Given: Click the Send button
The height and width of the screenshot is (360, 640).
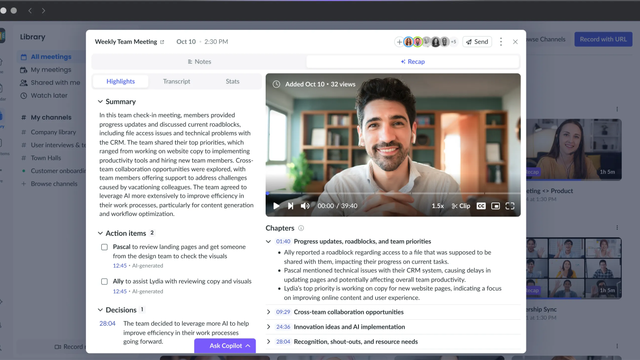Looking at the screenshot, I should point(477,42).
